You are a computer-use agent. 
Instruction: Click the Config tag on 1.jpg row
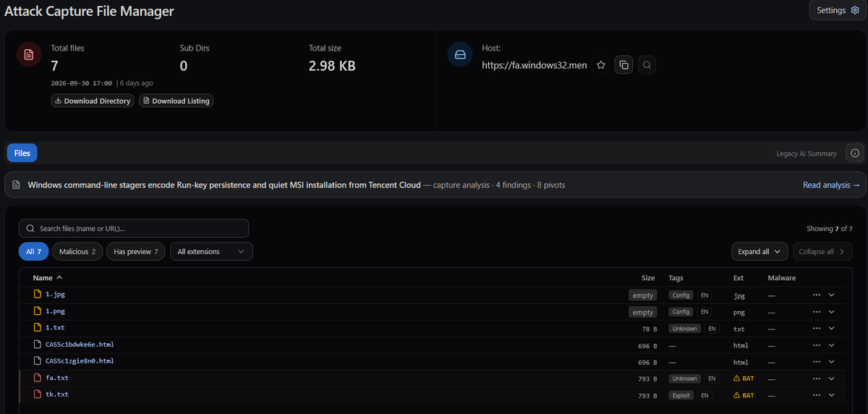coord(681,295)
